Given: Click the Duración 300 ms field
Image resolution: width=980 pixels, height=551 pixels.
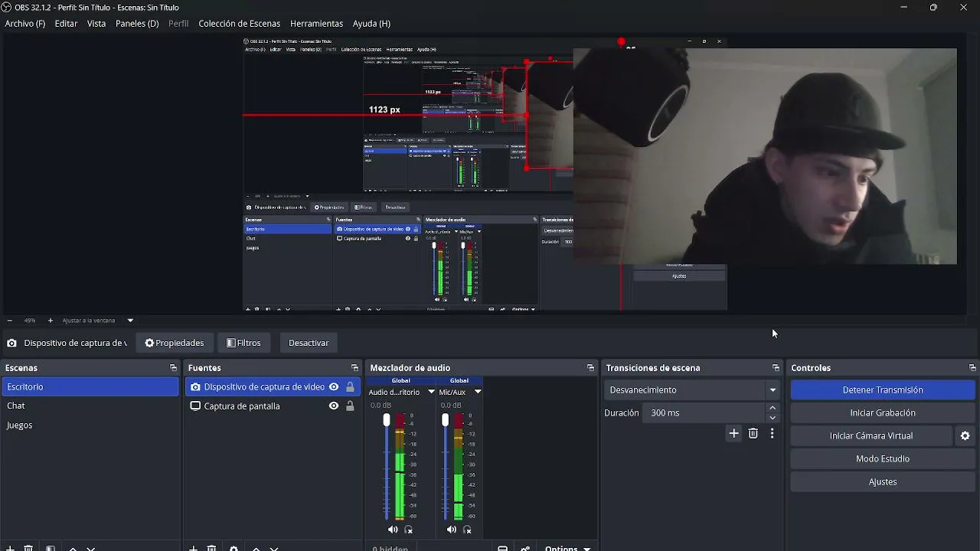Looking at the screenshot, I should pyautogui.click(x=705, y=413).
